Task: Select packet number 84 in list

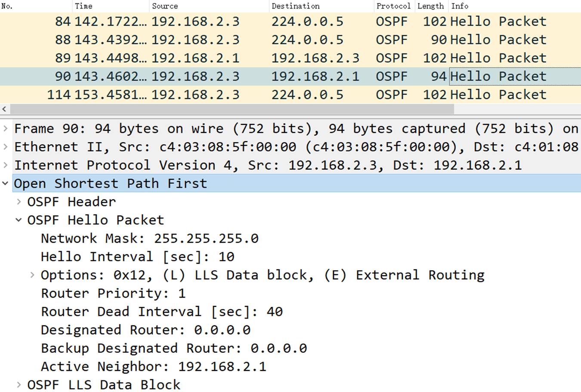Action: [258, 22]
